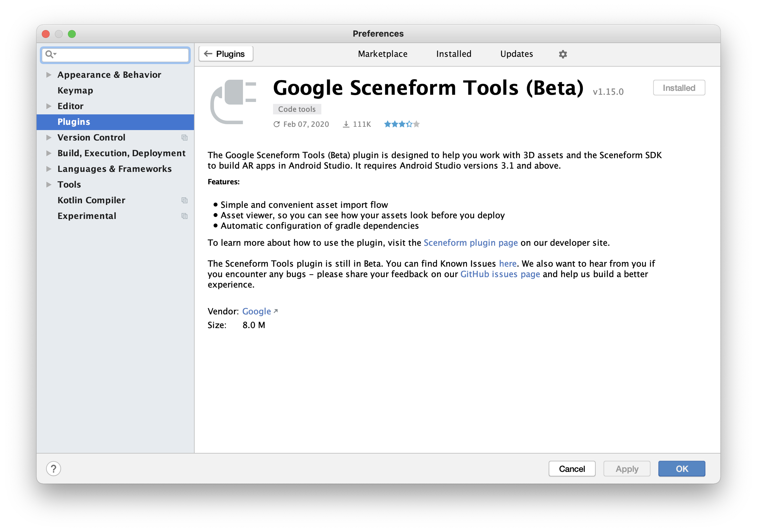Click the project-level icon beside Kotlin Compiler
This screenshot has height=532, width=757.
point(185,200)
